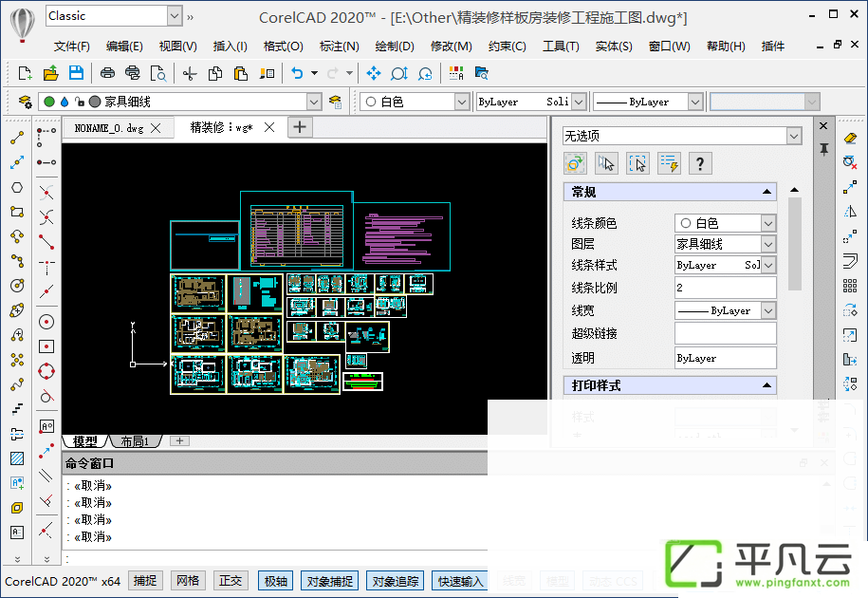Open the ByLayer lineweight toolbar dropdown

(x=696, y=102)
